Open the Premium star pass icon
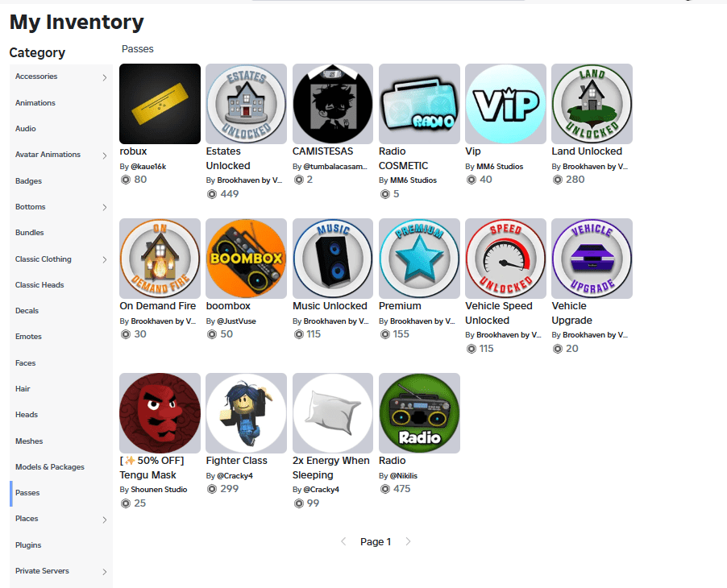This screenshot has height=588, width=727. tap(419, 259)
